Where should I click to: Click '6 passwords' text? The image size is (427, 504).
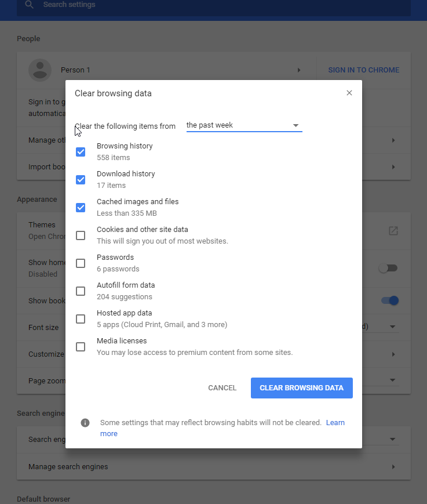(x=118, y=269)
